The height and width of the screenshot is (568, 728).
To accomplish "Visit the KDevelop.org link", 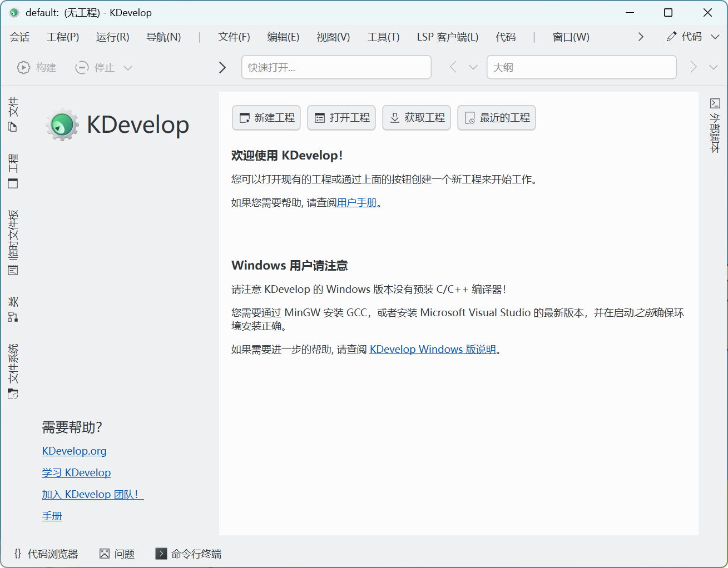I will 74,451.
